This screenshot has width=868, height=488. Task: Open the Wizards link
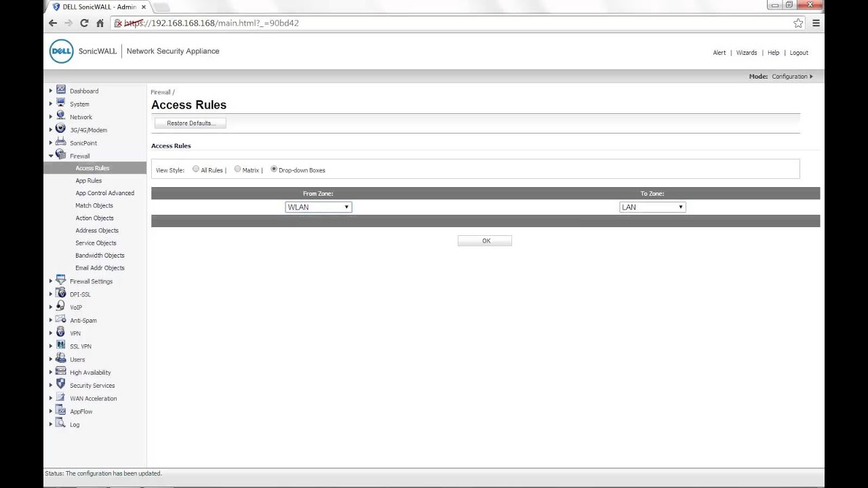[747, 53]
